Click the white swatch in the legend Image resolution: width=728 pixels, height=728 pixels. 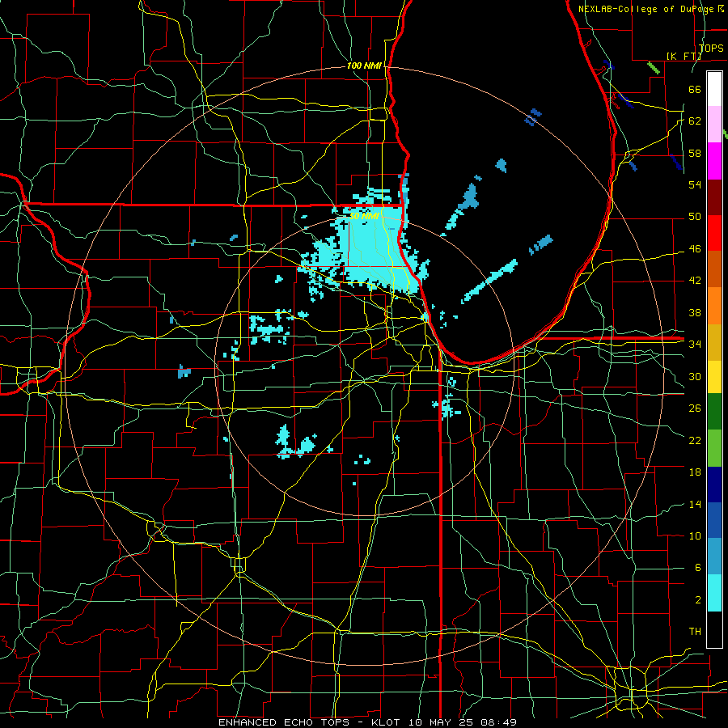tap(714, 89)
